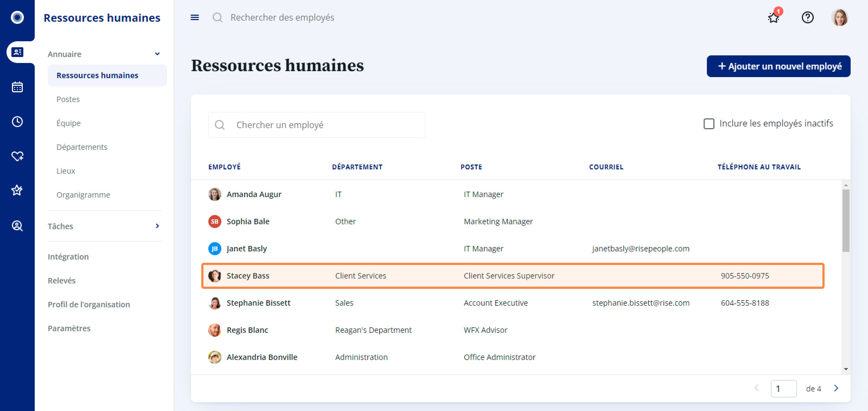Open Alexandria Bonville's employee name
Image resolution: width=868 pixels, height=411 pixels.
262,358
